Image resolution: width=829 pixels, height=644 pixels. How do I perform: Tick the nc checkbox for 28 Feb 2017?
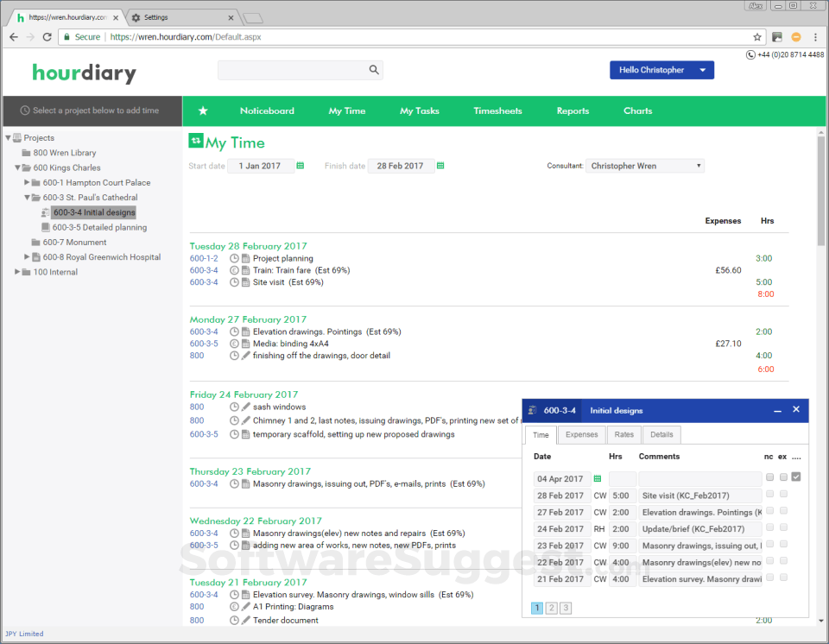pyautogui.click(x=769, y=494)
